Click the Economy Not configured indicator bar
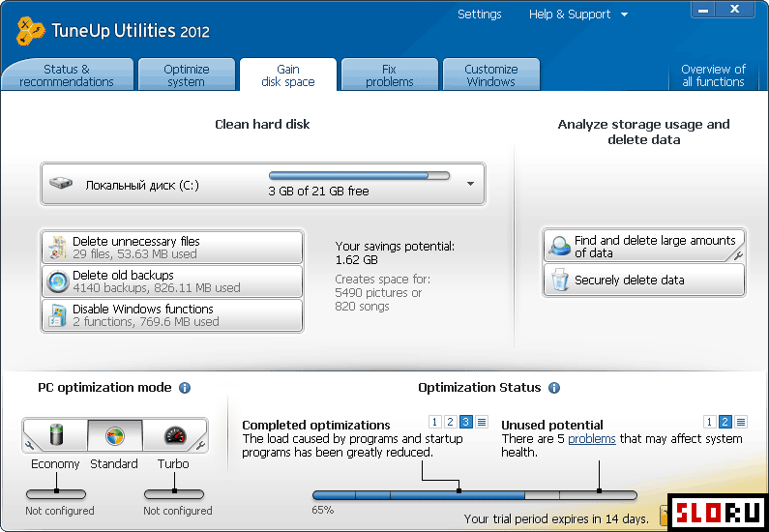Viewport: 769px width, 532px height. coord(56,494)
